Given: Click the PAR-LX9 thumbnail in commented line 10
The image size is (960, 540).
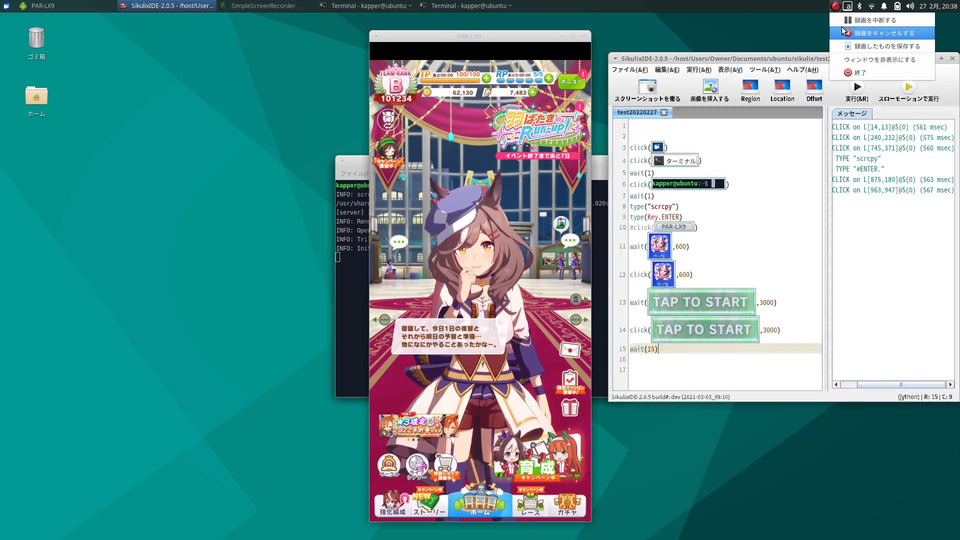Looking at the screenshot, I should (x=674, y=227).
